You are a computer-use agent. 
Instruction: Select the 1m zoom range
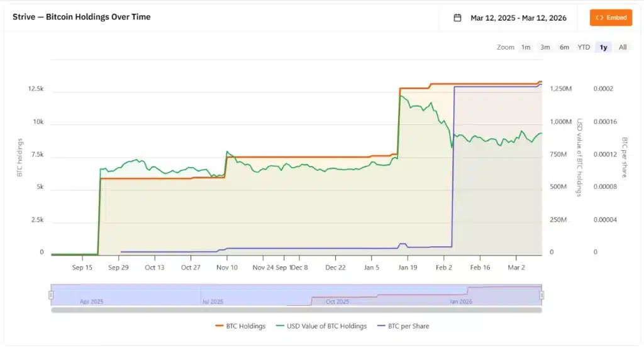526,47
